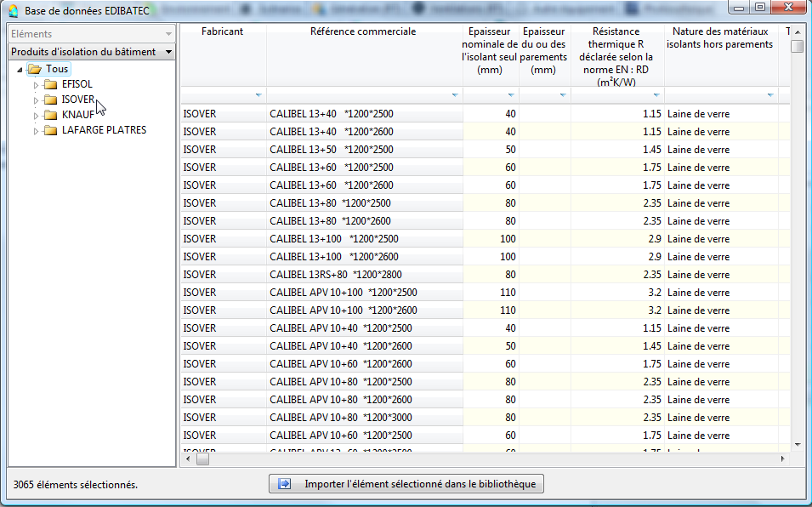Image resolution: width=812 pixels, height=507 pixels.
Task: Open the Référence commerciale filter dropdown
Action: tap(455, 95)
